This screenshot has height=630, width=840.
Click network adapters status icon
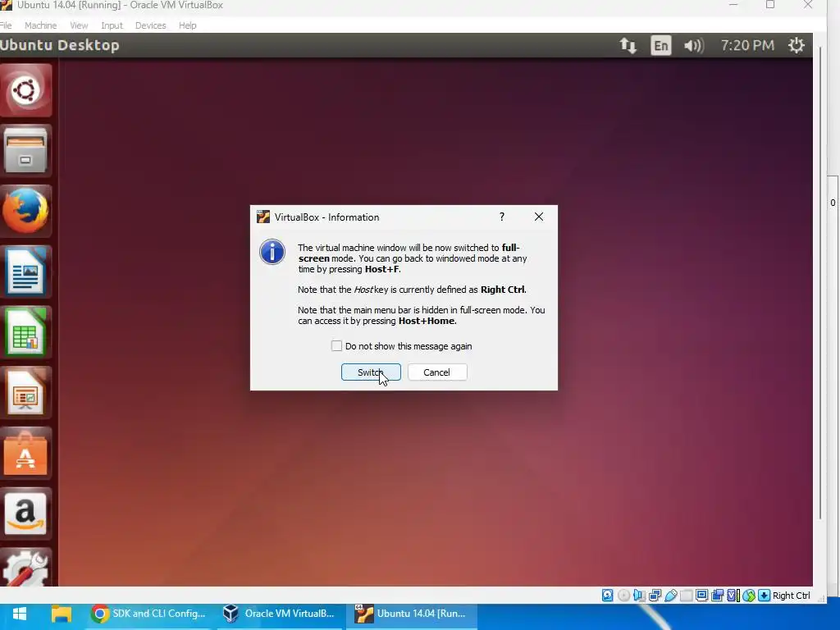(x=655, y=596)
